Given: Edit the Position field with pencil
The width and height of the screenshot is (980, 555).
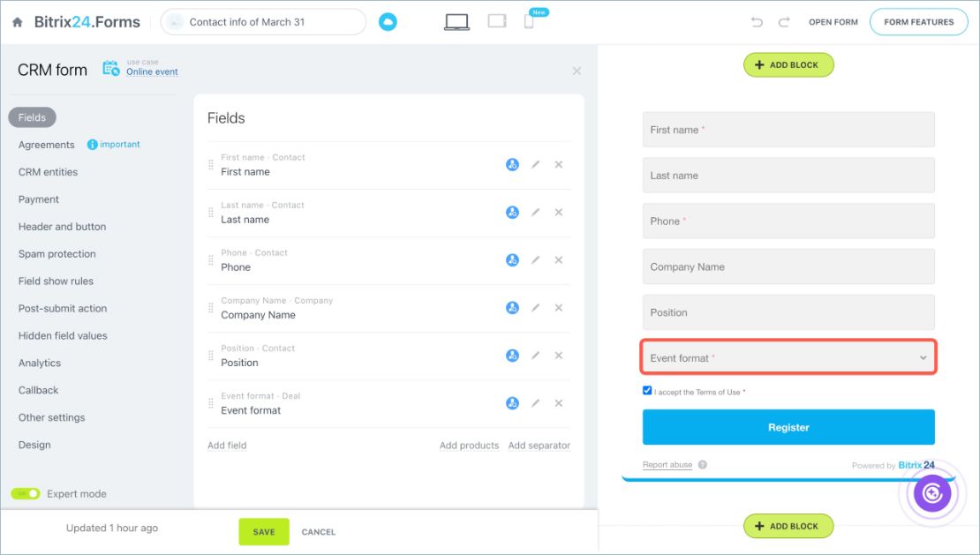Looking at the screenshot, I should (x=536, y=356).
